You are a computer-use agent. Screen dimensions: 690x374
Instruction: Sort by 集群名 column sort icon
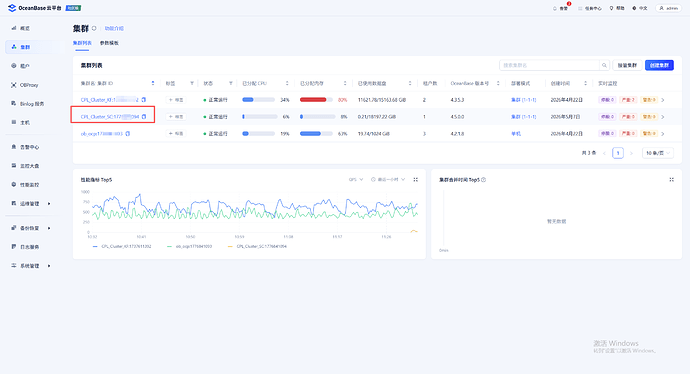pos(153,83)
